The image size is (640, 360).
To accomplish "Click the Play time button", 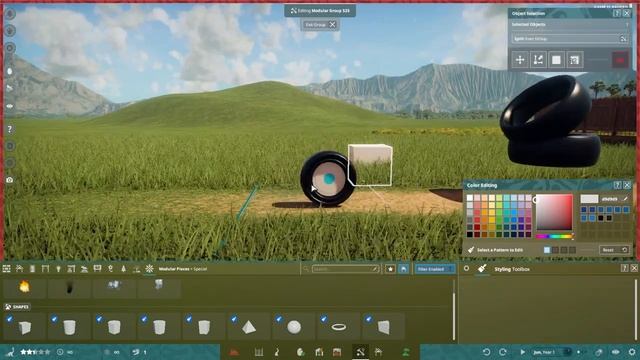I will [522, 352].
